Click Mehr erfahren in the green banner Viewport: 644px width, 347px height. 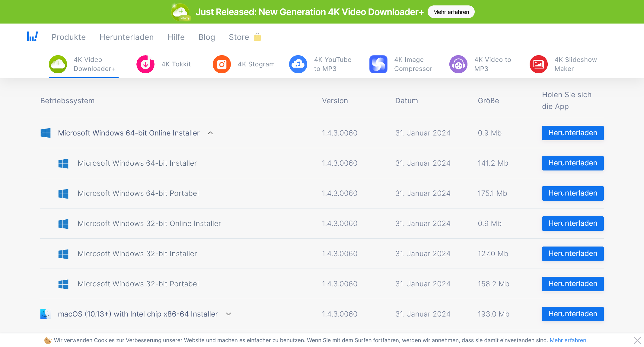pyautogui.click(x=451, y=12)
